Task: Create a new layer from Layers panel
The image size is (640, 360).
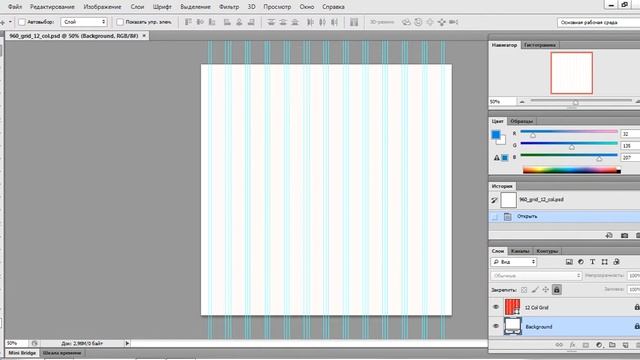Action: (x=625, y=345)
